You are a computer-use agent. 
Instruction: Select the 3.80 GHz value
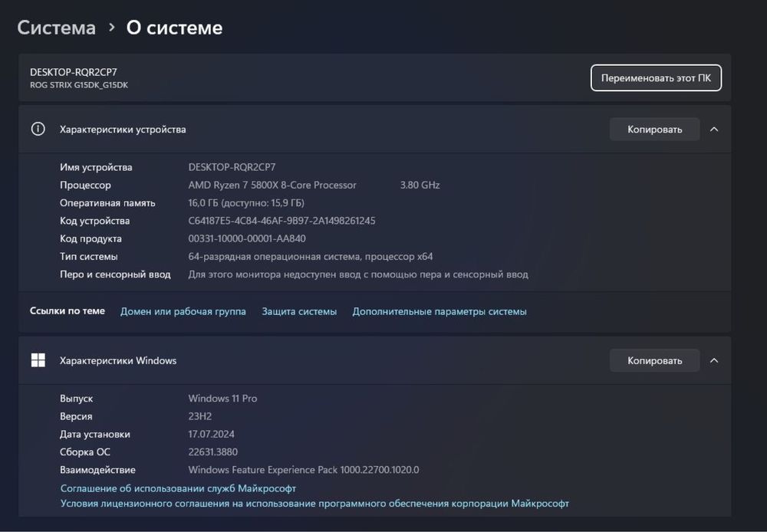point(420,185)
